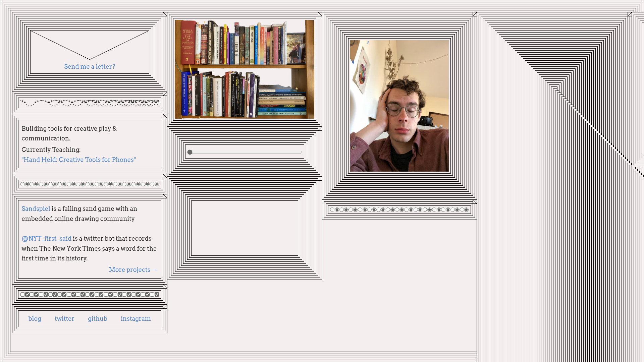Click the bookshelf photograph

245,69
